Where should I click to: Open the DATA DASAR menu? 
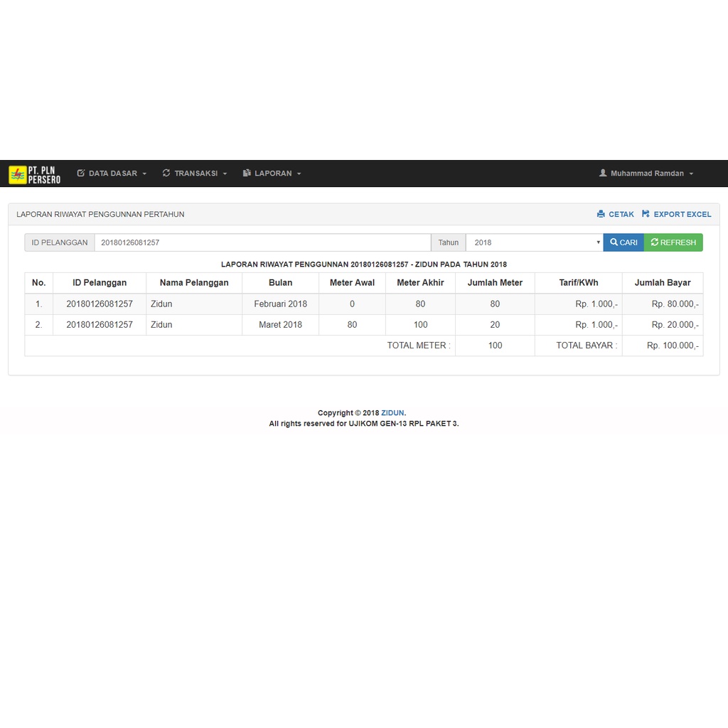[x=112, y=173]
